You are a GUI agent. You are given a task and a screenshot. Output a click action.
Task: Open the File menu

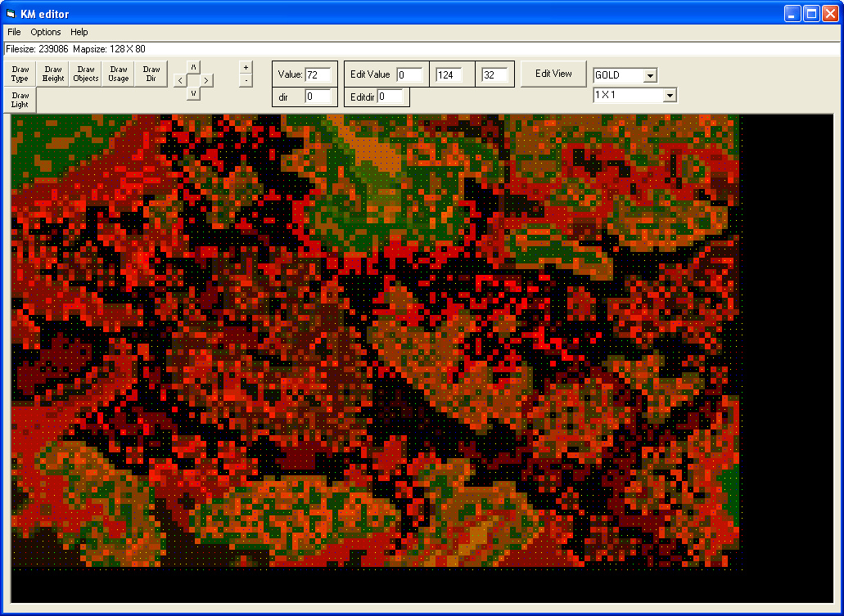click(14, 32)
